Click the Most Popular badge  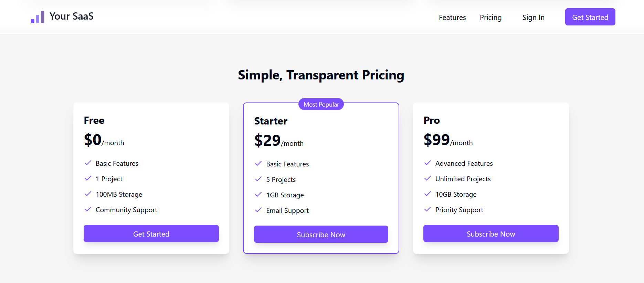tap(321, 104)
